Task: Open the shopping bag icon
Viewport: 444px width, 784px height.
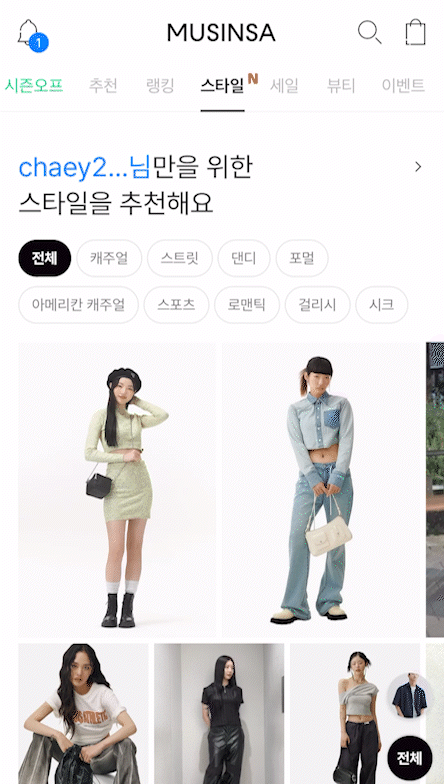Action: click(x=416, y=32)
